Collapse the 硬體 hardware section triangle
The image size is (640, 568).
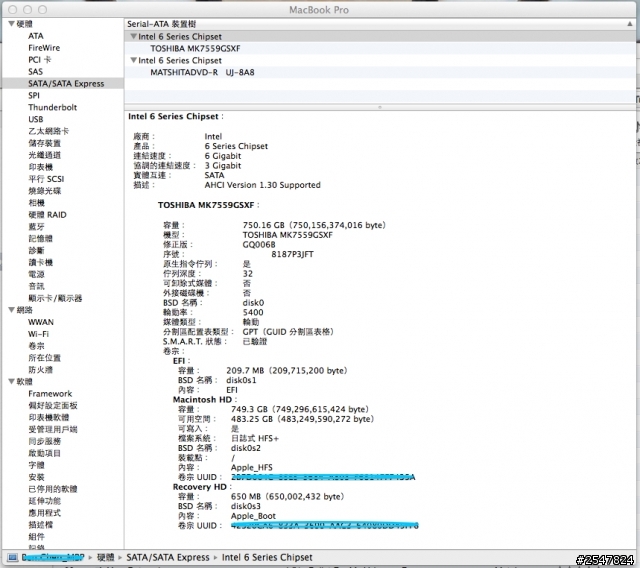coord(11,24)
